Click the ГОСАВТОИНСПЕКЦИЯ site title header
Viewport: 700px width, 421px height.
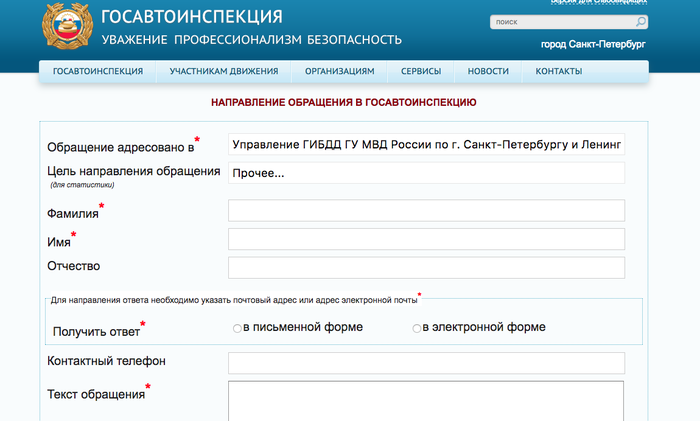click(x=192, y=17)
